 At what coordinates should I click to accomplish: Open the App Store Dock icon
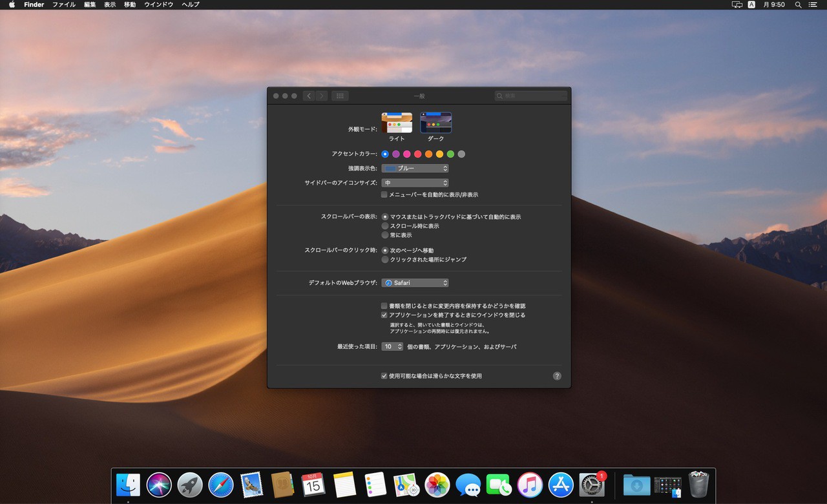coord(561,485)
